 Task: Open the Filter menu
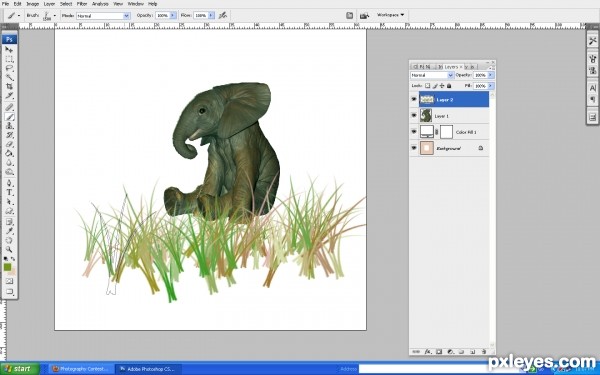click(x=82, y=4)
